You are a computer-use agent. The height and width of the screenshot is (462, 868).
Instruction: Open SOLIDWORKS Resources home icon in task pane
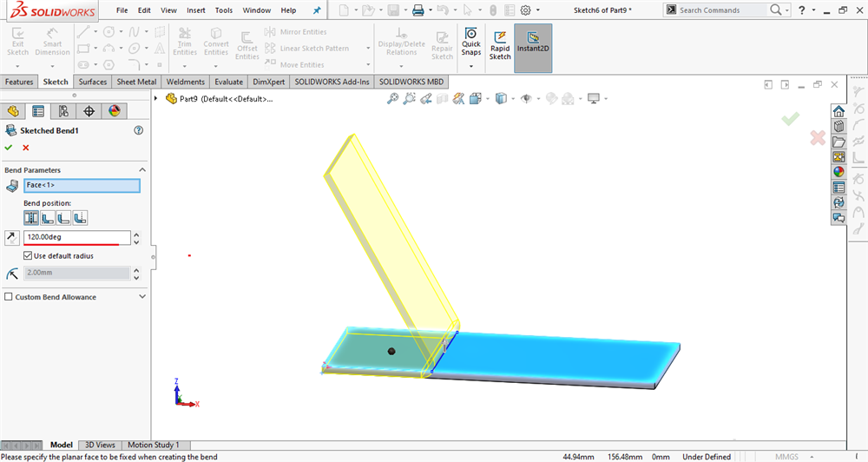(838, 111)
